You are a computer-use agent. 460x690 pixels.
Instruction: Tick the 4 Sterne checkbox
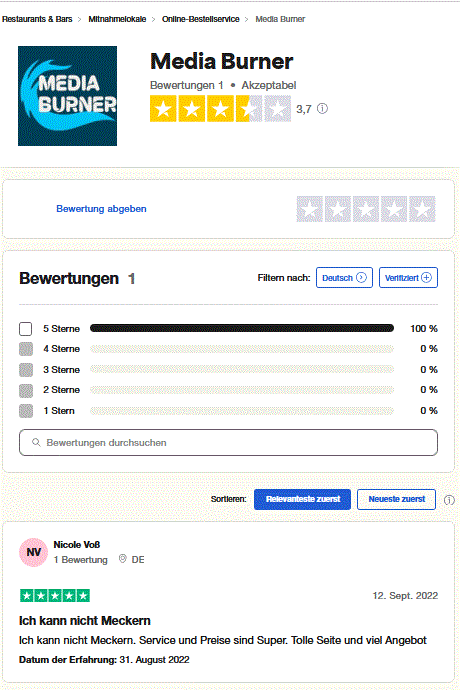coord(26,349)
